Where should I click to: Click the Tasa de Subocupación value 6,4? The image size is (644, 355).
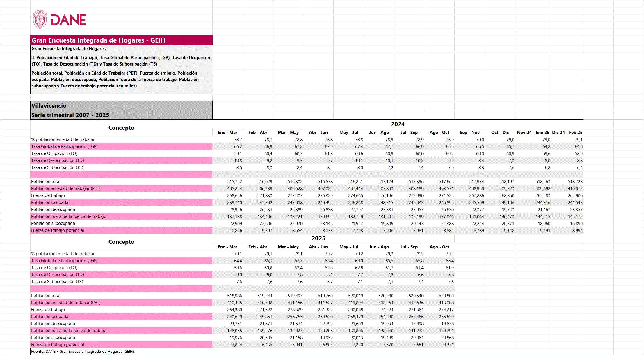(x=579, y=168)
